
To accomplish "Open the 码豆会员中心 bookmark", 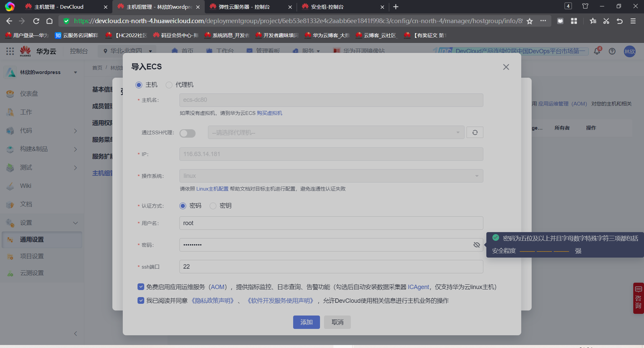I will [x=176, y=35].
